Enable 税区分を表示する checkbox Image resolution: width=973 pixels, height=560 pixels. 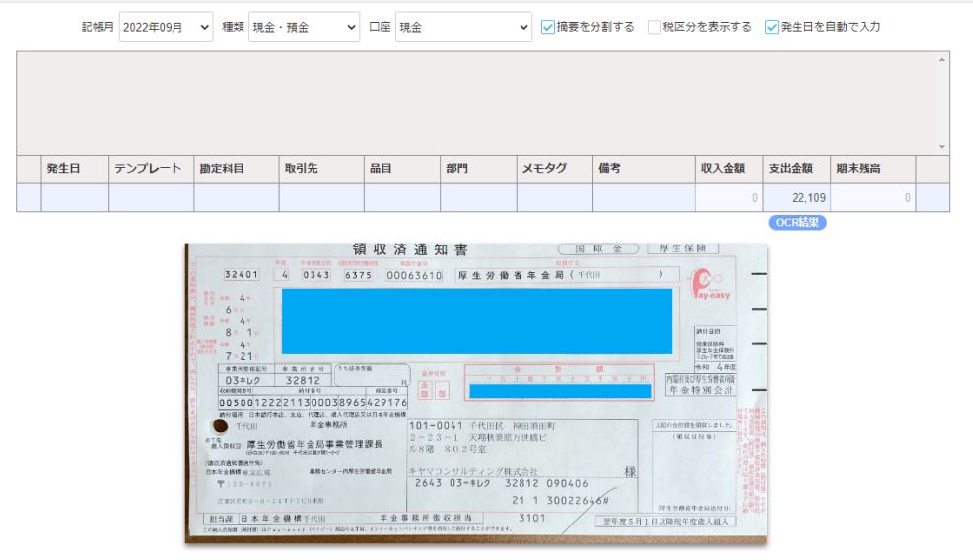[x=654, y=27]
